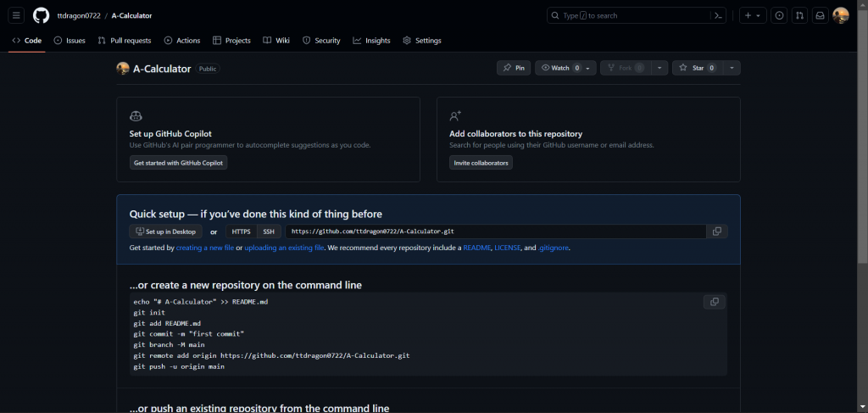The image size is (868, 413).
Task: Open the Projects tab
Action: (231, 41)
